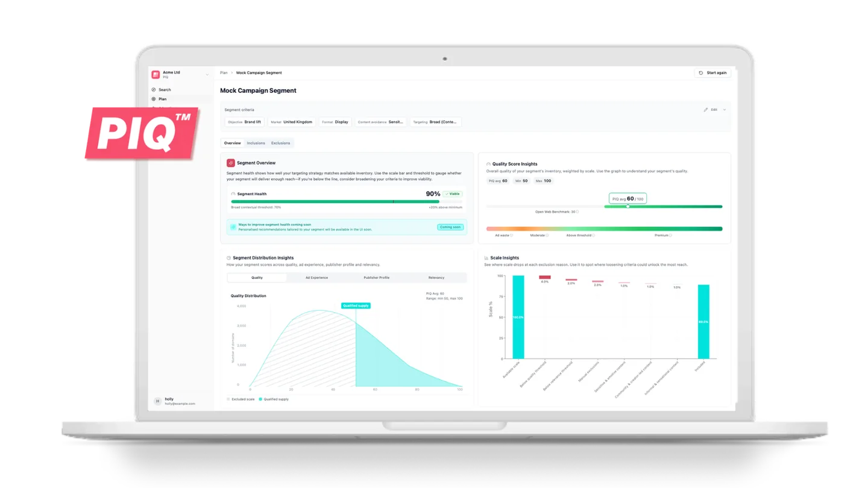The image size is (868, 488).
Task: Click the Max 100 chip
Action: [x=543, y=181]
